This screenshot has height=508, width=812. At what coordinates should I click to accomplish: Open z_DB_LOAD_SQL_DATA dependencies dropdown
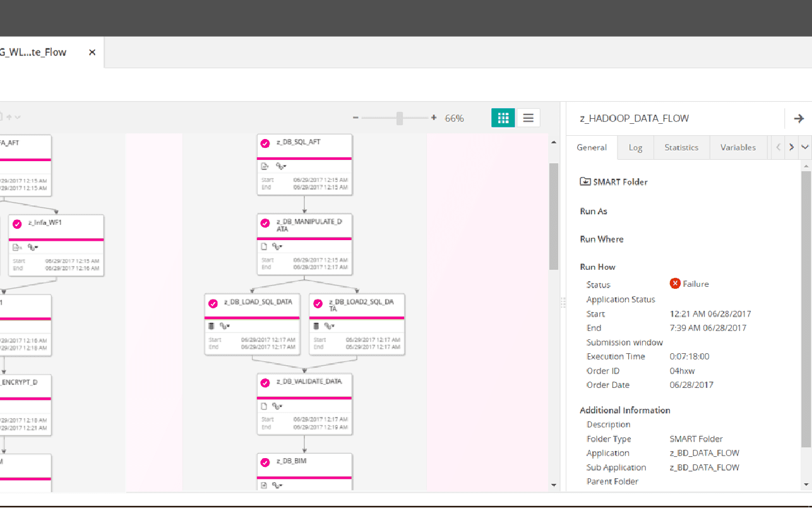[224, 326]
